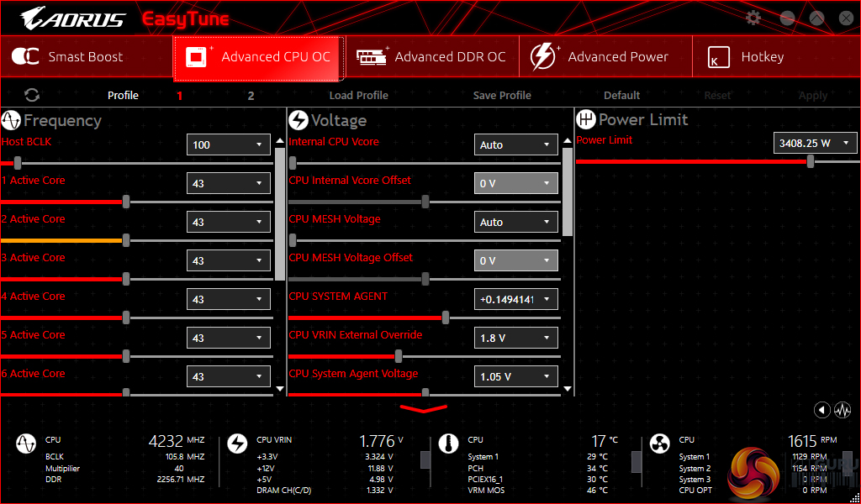Open CPU System Agent Voltage dropdown
Viewport: 861px width, 504px height.
(516, 377)
